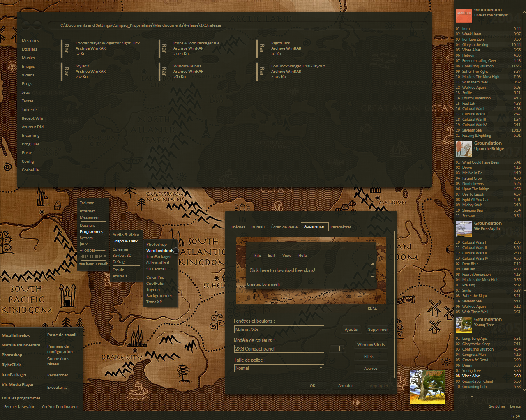Open Panneau de configuration
This screenshot has height=420, width=526.
[60, 349]
